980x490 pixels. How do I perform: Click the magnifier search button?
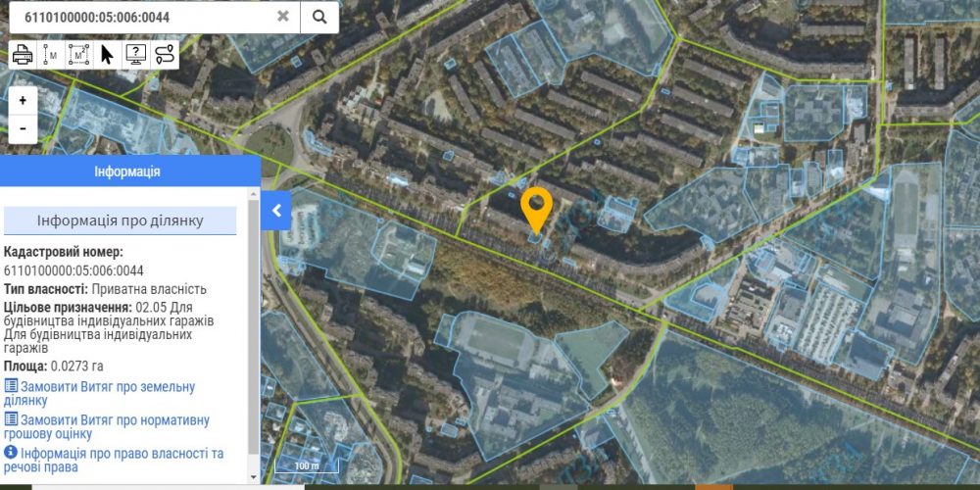(x=319, y=17)
